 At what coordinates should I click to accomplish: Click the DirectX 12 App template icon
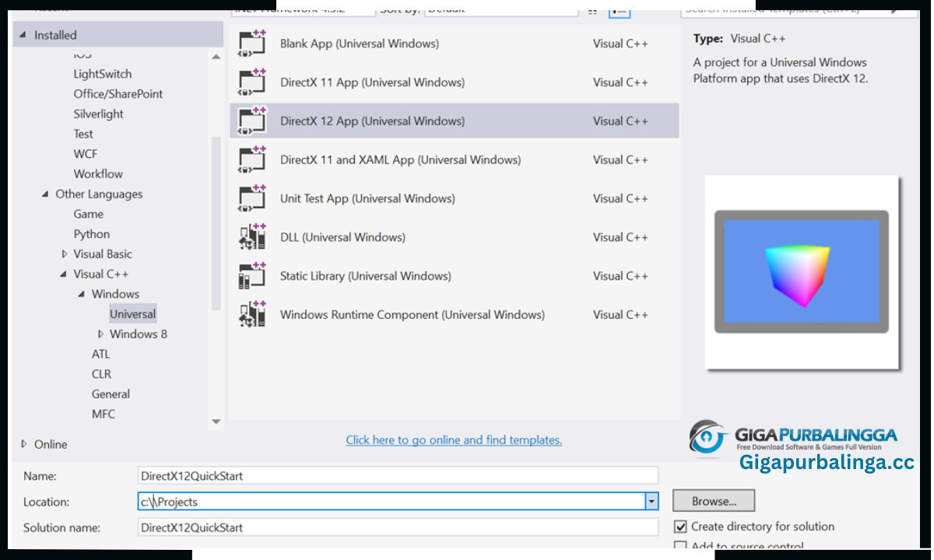[x=252, y=121]
